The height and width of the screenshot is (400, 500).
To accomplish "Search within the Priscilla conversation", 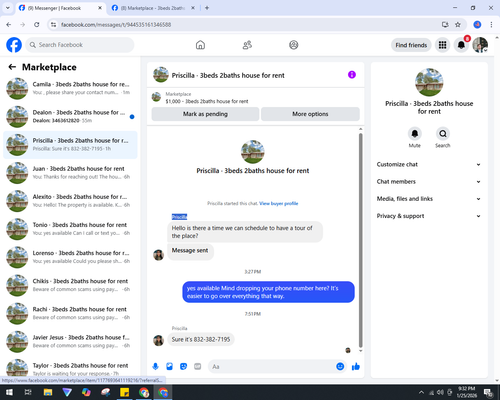I will [443, 134].
